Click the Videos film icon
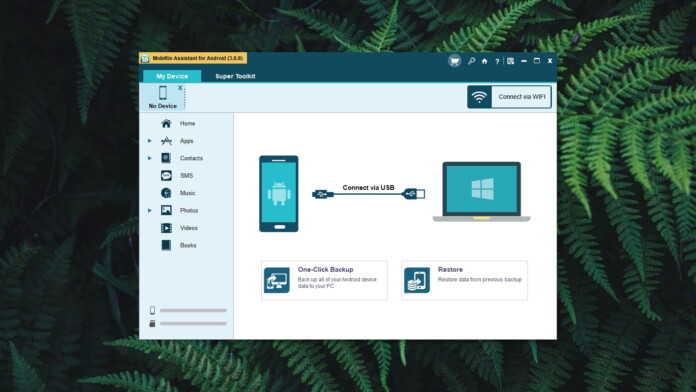The image size is (696, 392). click(166, 228)
